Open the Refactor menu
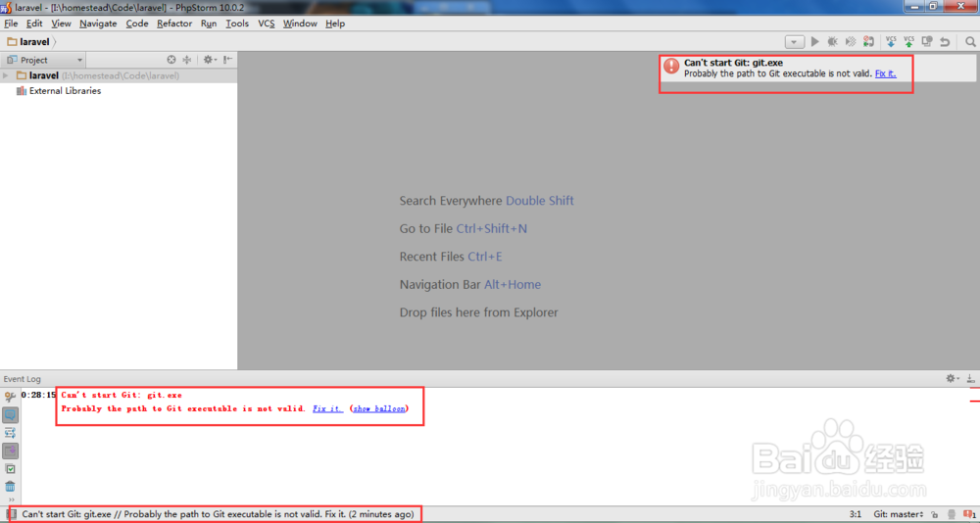This screenshot has width=980, height=523. (174, 24)
